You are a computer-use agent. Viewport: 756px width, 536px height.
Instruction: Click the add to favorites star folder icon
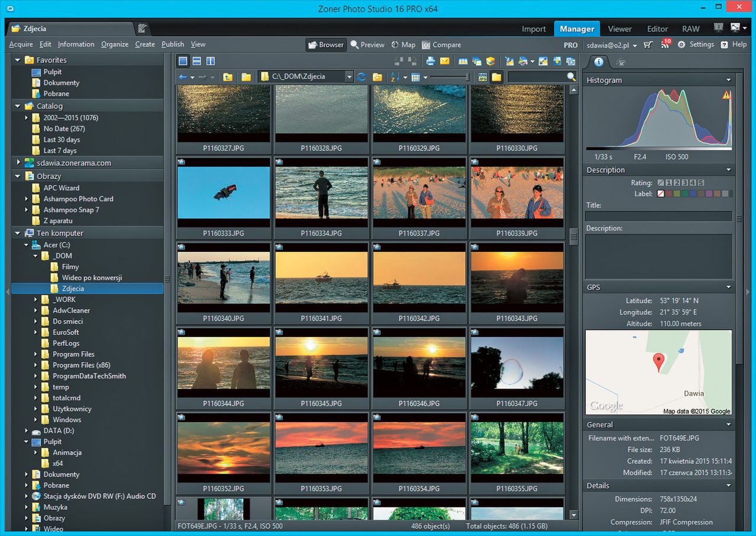pyautogui.click(x=377, y=77)
